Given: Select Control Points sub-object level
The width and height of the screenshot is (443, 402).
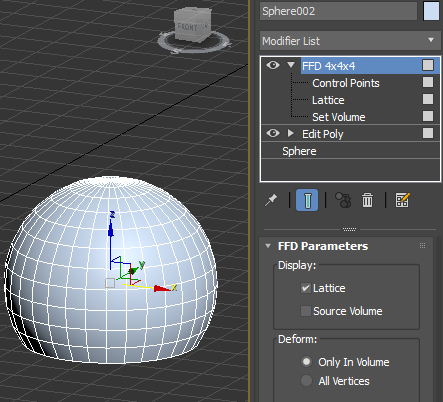Looking at the screenshot, I should [346, 83].
